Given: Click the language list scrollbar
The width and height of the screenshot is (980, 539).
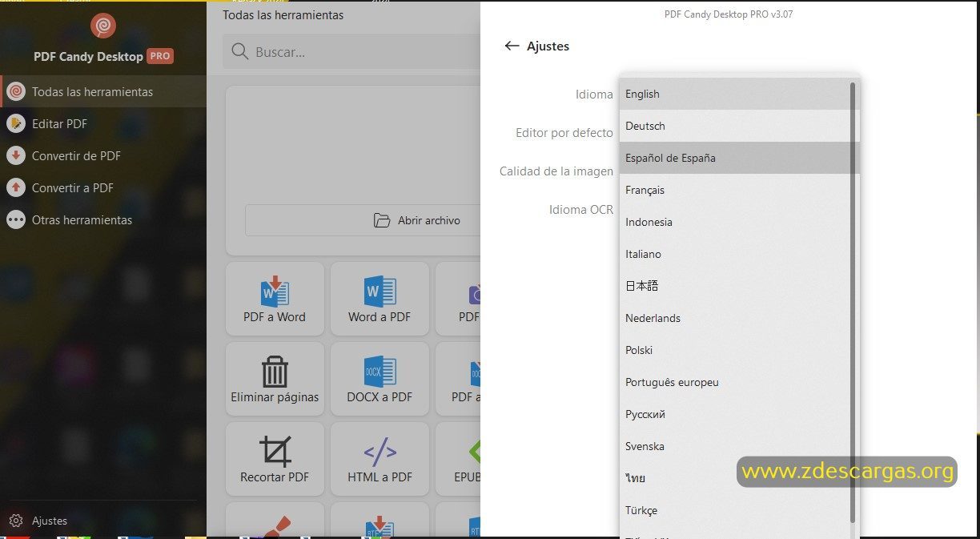Looking at the screenshot, I should 853,302.
